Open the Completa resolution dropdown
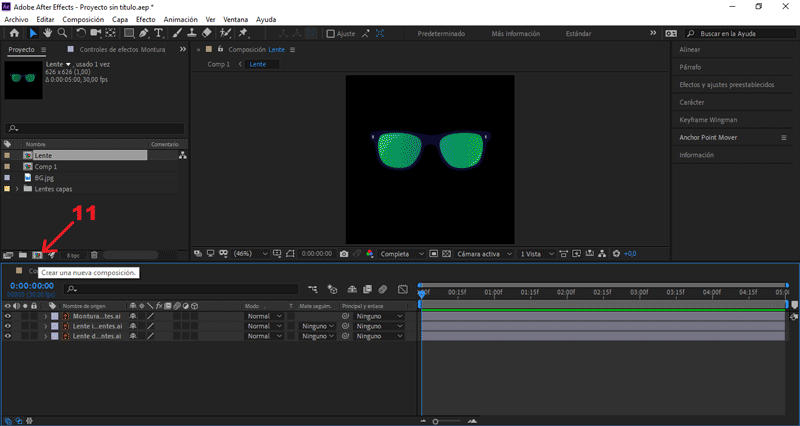Image resolution: width=800 pixels, height=426 pixels. tap(402, 254)
